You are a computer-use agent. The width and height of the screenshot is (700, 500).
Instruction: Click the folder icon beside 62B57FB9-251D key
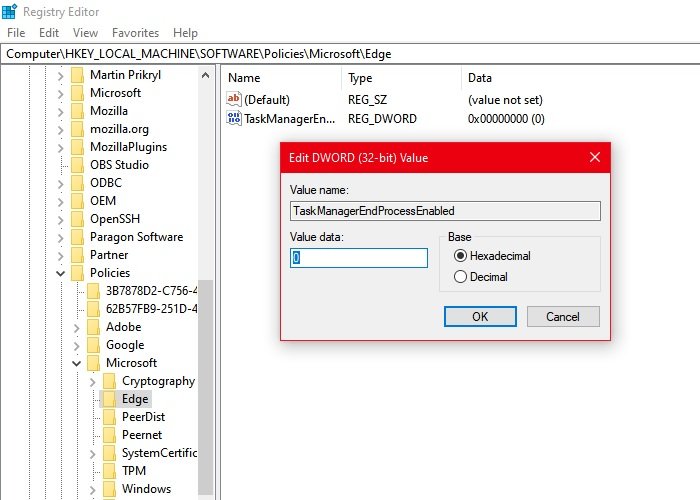94,309
